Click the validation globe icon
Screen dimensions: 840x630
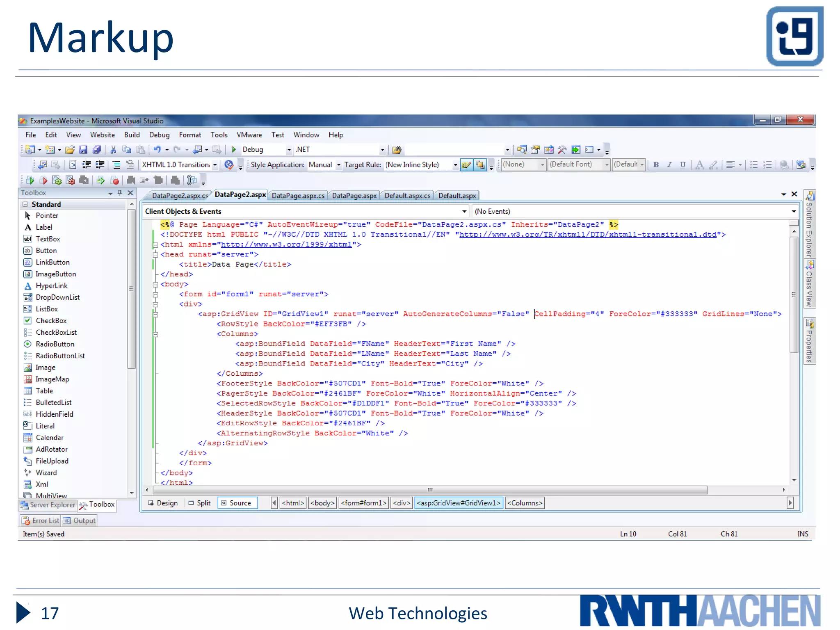click(229, 165)
